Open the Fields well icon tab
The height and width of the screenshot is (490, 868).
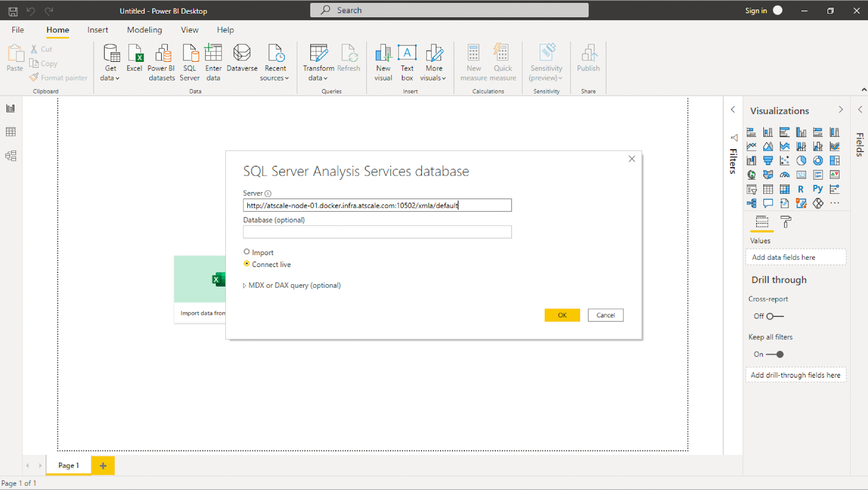point(762,221)
